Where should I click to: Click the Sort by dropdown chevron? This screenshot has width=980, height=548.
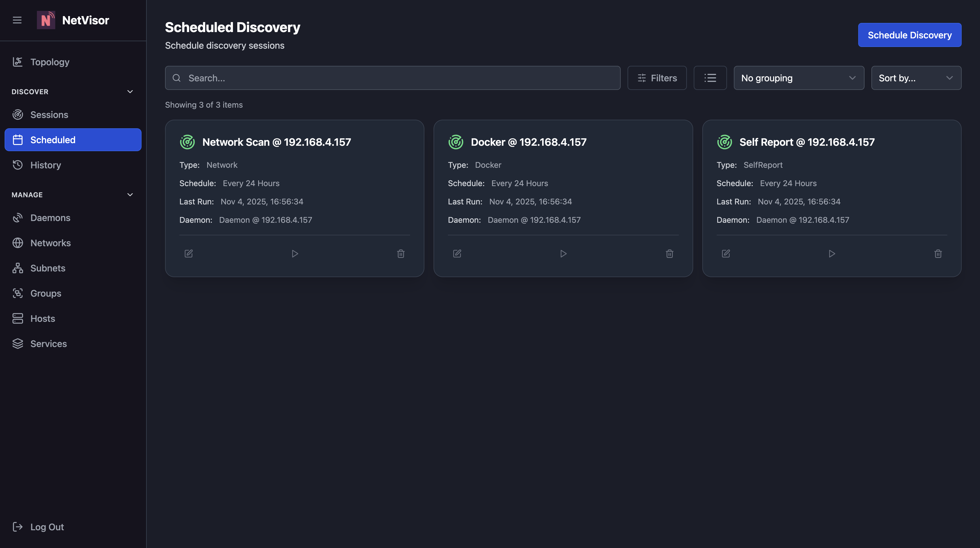[x=950, y=78]
